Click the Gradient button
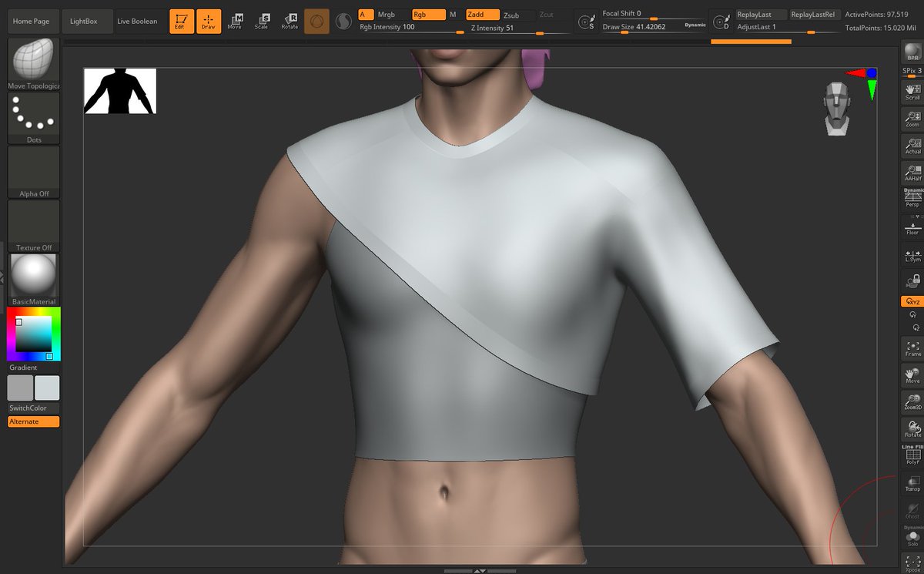Screen dimensions: 924x574 (34, 368)
